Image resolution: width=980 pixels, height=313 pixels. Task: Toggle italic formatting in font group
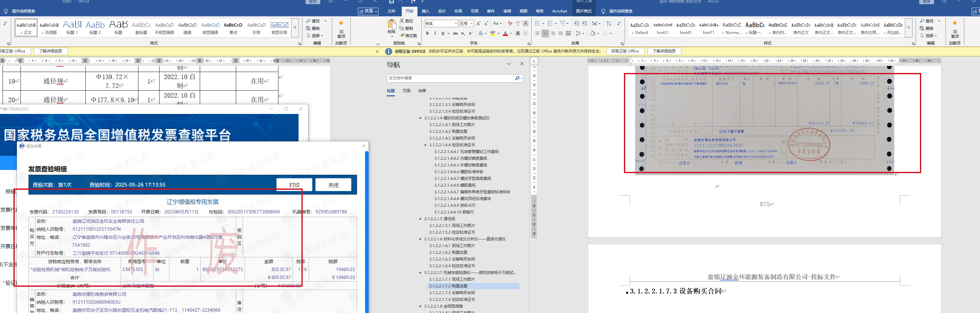click(435, 34)
